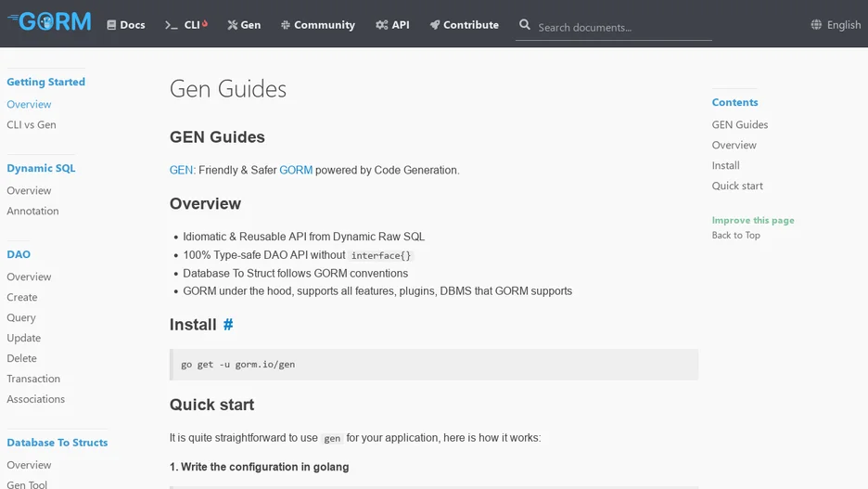Click the CLI terminal prompt icon
Screen dimensions: 868x489
[172, 25]
